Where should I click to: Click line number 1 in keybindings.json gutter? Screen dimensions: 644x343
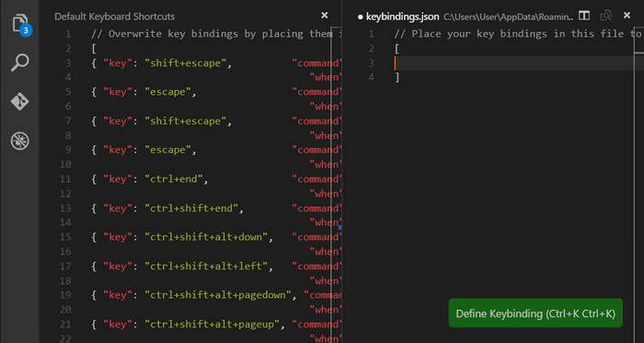click(x=372, y=34)
